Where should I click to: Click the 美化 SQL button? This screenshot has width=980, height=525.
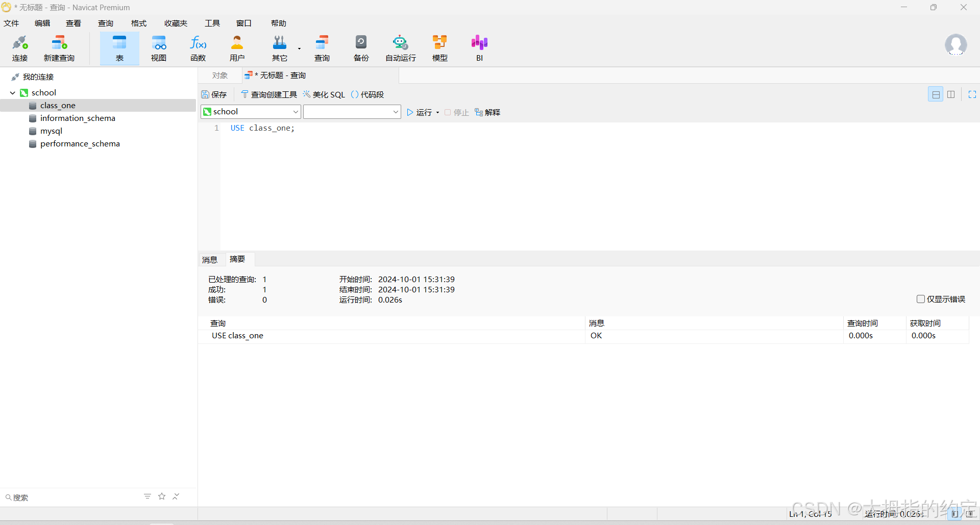(x=324, y=95)
